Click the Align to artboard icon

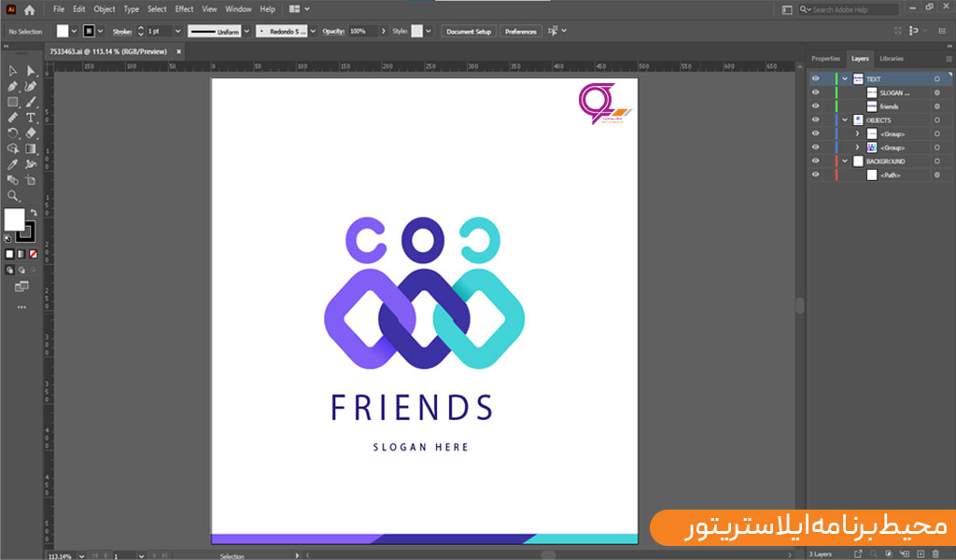coord(553,31)
